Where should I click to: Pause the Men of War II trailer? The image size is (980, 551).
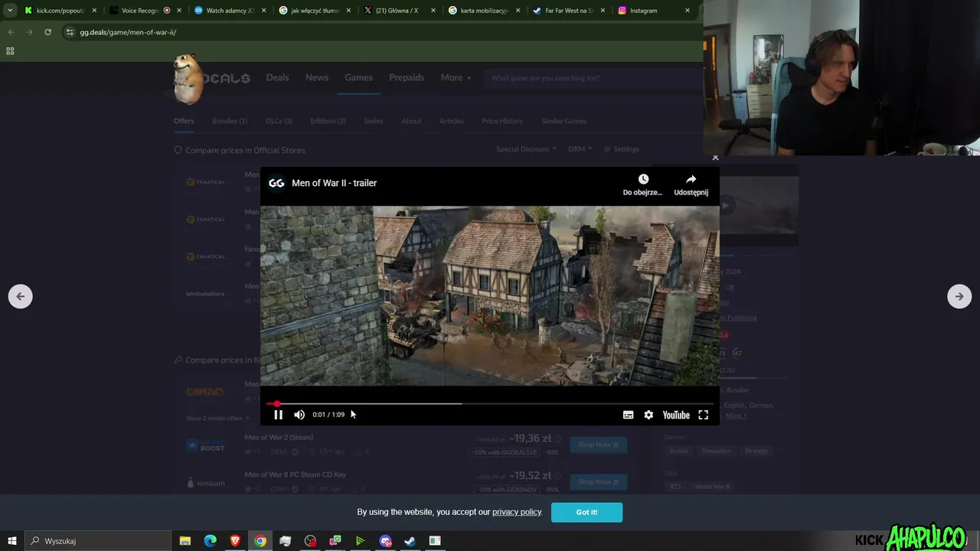coord(278,415)
